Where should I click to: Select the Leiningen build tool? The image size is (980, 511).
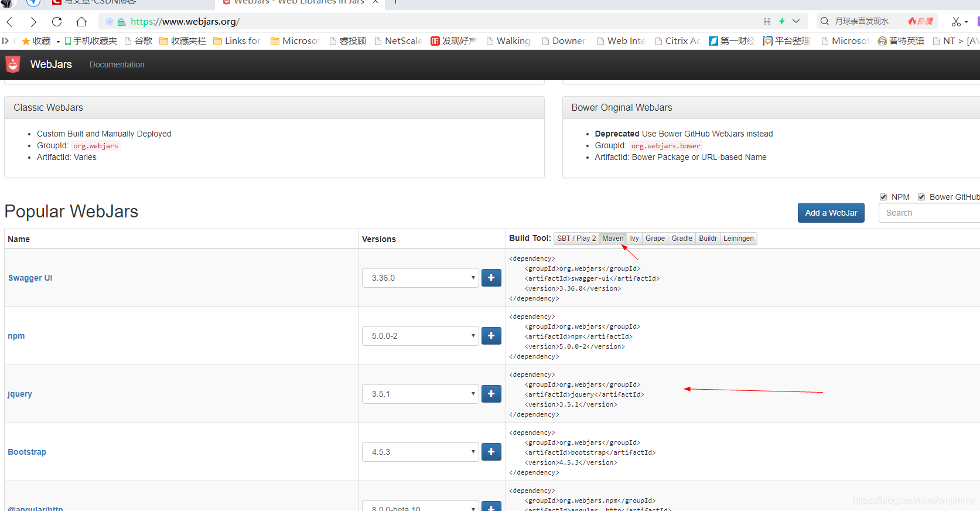click(738, 239)
